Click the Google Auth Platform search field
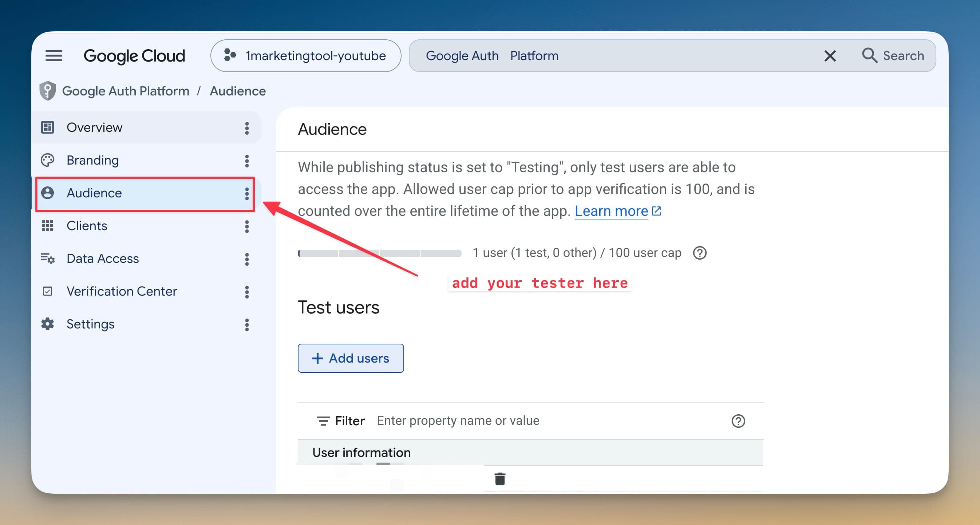 click(612, 56)
